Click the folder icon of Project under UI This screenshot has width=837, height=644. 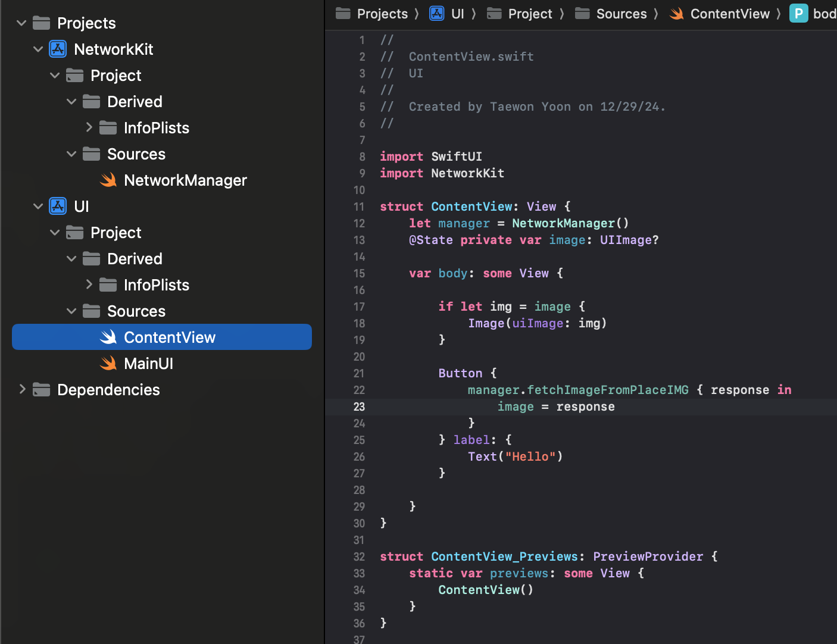click(x=74, y=233)
